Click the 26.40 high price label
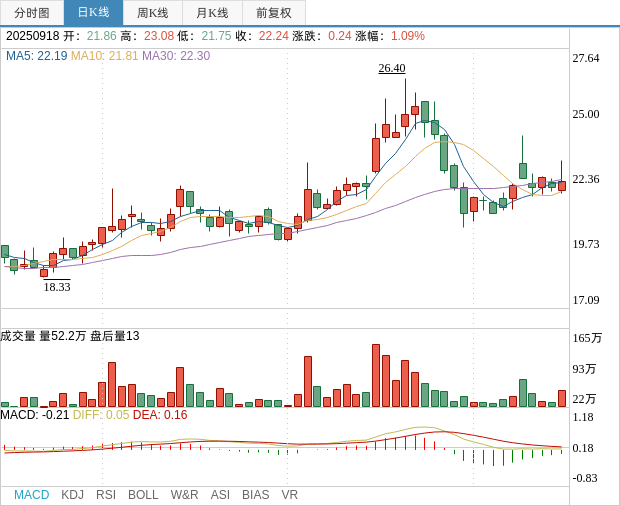This screenshot has width=620, height=506. [391, 68]
